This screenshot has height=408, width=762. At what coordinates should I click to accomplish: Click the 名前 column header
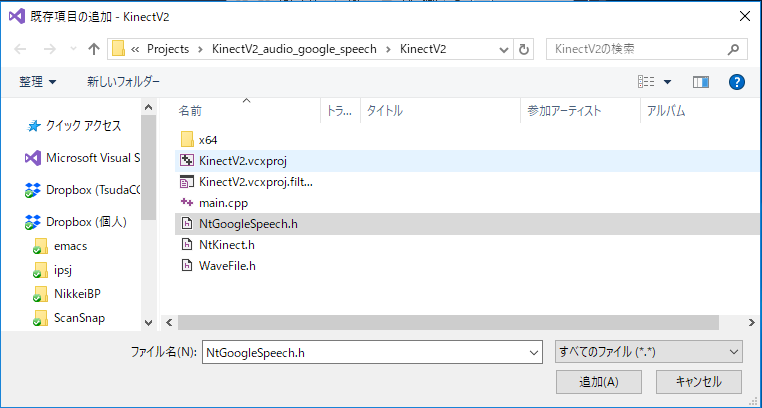(x=191, y=110)
